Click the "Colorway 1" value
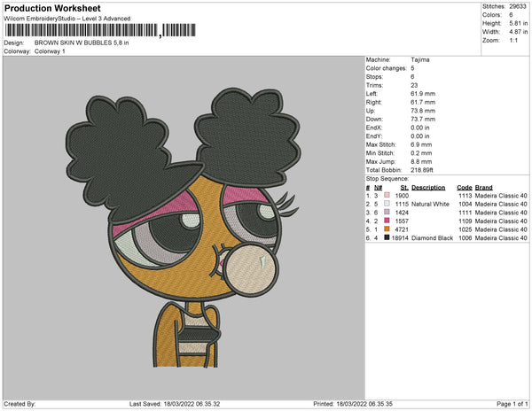The width and height of the screenshot is (532, 411). pyautogui.click(x=50, y=51)
